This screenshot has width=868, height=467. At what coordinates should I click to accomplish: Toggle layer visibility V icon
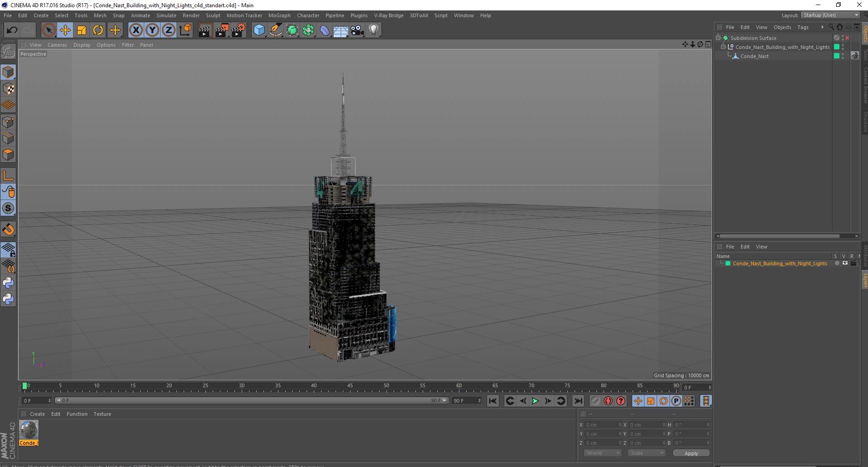pyautogui.click(x=845, y=263)
